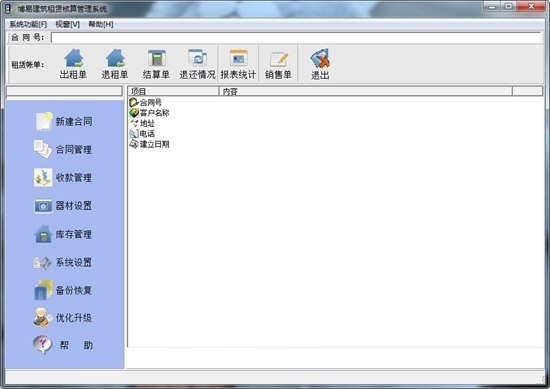Click the 器材设置 text label
Image resolution: width=550 pixels, height=389 pixels.
point(74,206)
